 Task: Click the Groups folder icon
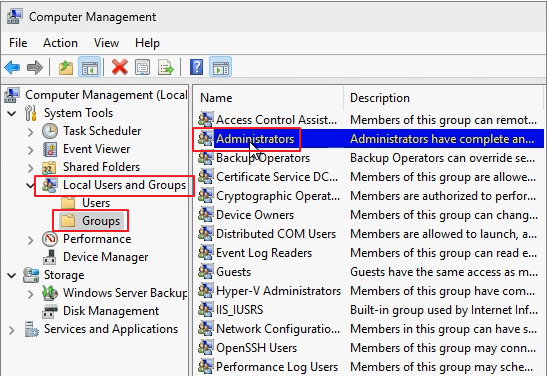pos(68,221)
